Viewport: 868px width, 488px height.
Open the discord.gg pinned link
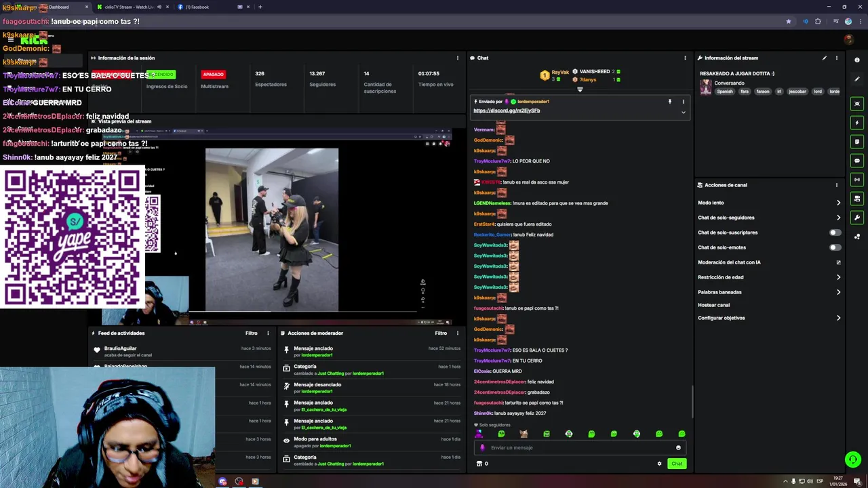tap(507, 110)
